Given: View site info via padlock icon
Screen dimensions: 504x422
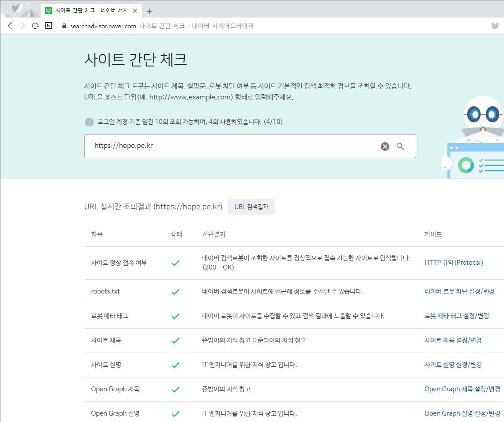Looking at the screenshot, I should point(64,26).
